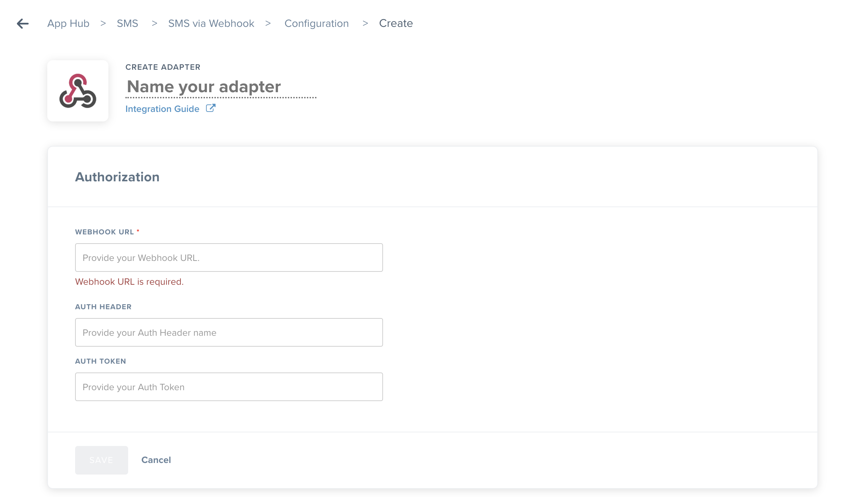Click the back arrow icon
The image size is (868, 497).
[x=23, y=23]
